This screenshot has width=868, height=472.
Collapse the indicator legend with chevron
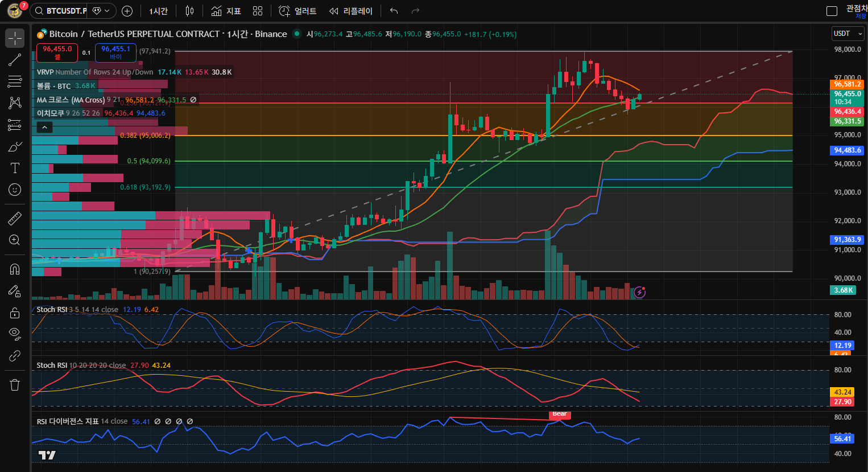click(x=44, y=128)
